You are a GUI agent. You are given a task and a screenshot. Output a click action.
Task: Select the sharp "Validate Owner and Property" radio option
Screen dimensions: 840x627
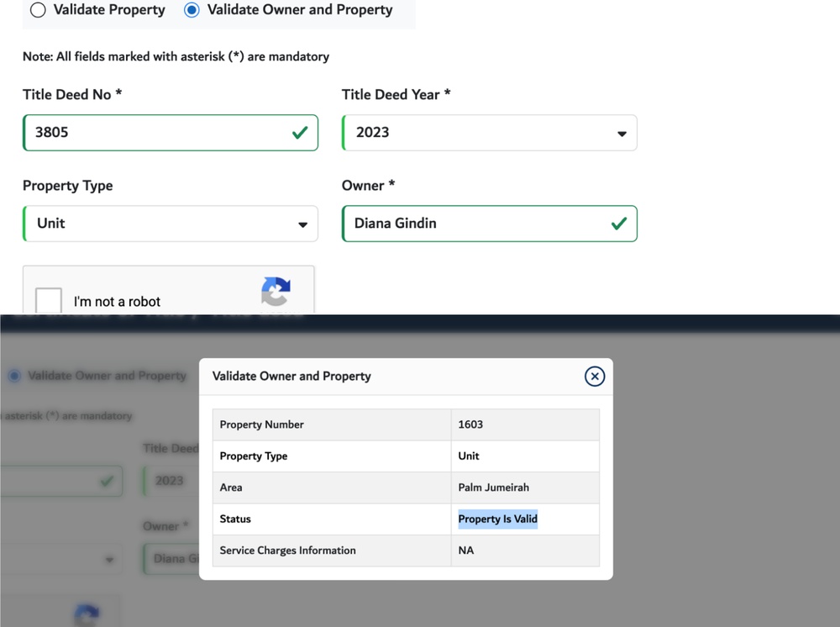(x=192, y=10)
